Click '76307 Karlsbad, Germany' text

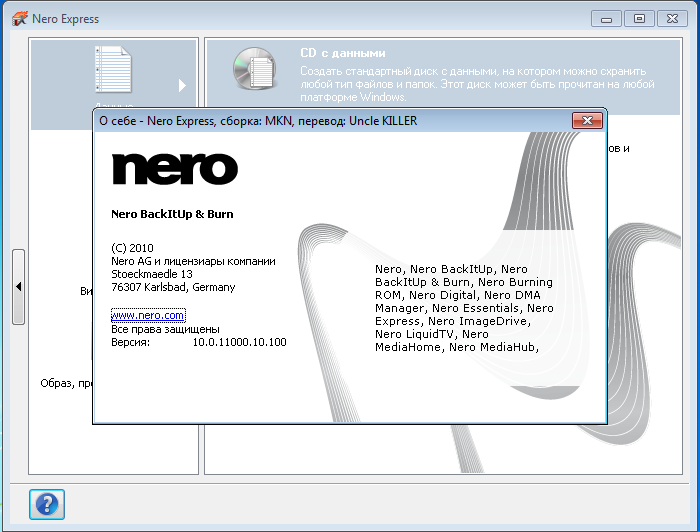173,287
